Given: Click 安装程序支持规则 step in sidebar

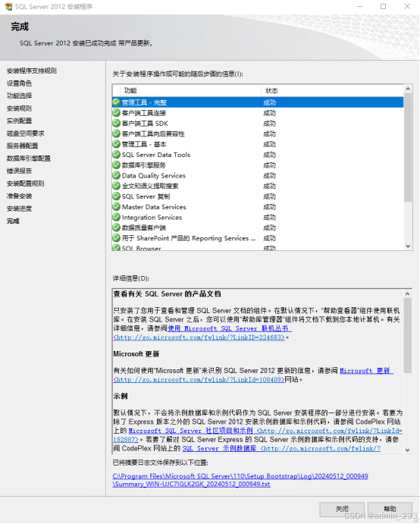Looking at the screenshot, I should [x=32, y=71].
